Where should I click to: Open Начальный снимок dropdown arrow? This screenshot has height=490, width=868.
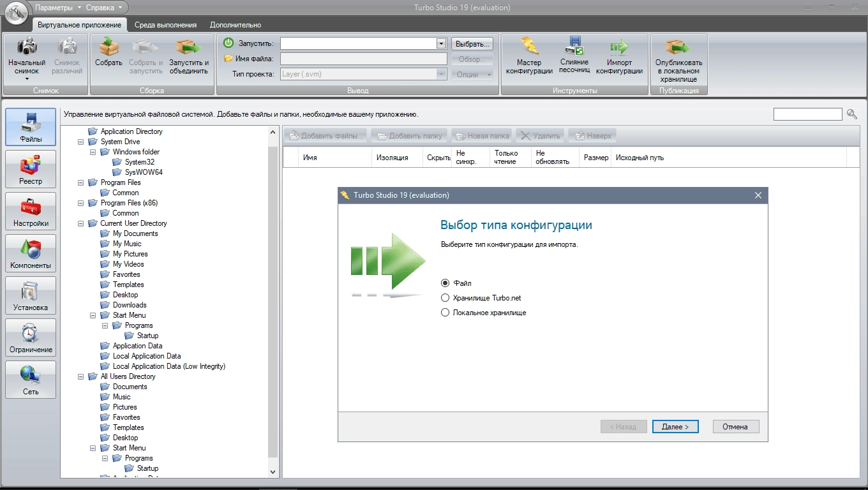27,80
